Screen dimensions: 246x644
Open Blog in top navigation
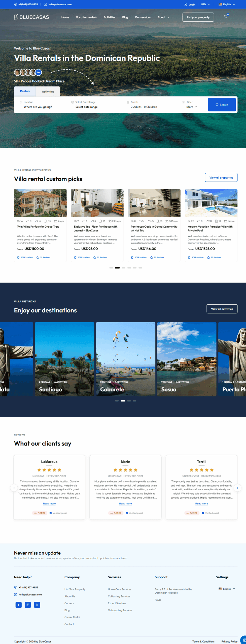125,17
